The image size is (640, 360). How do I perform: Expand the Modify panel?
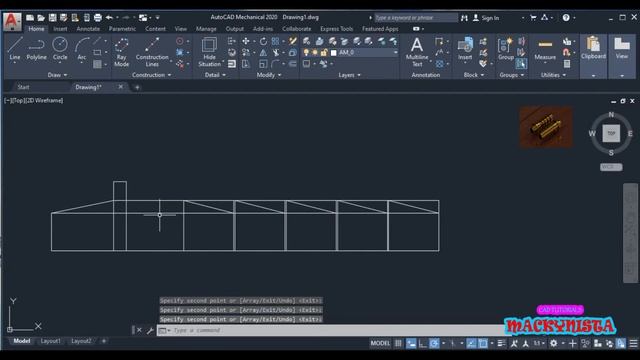[x=269, y=75]
